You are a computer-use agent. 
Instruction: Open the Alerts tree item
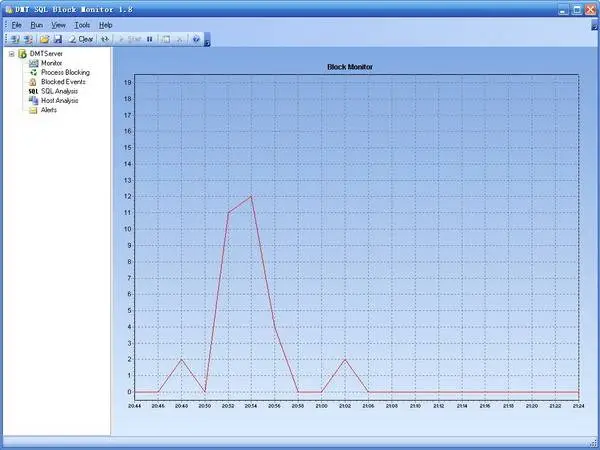[48, 110]
